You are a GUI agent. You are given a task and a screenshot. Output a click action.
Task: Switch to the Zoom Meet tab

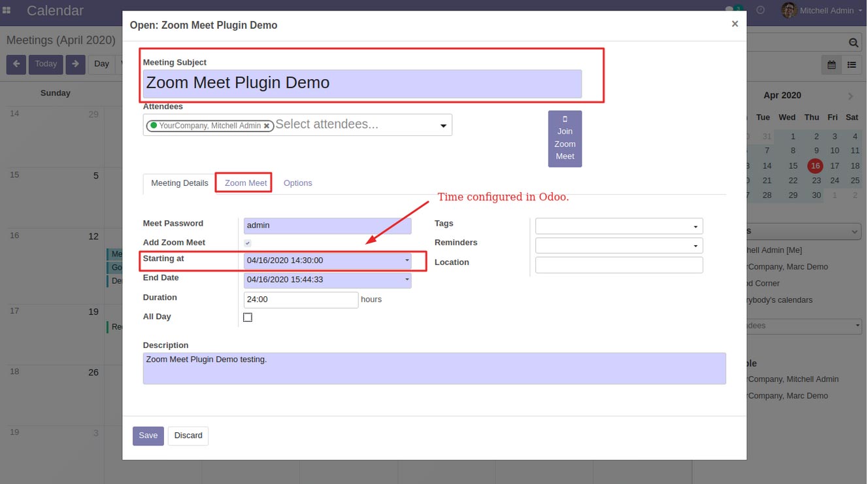[x=246, y=183]
